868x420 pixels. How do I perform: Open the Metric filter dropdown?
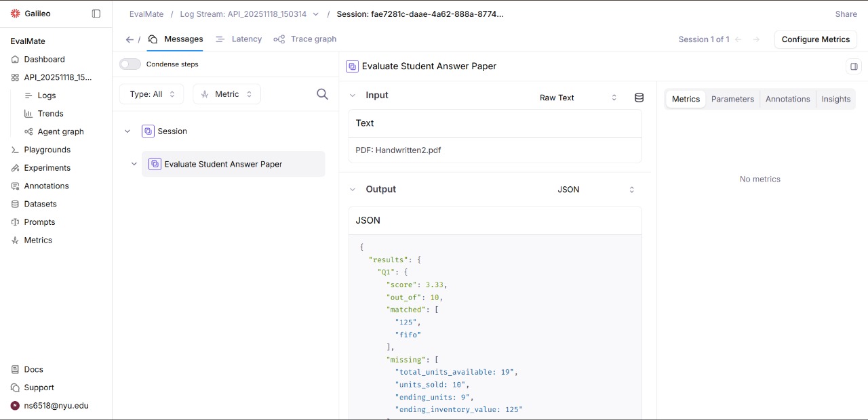[x=226, y=94]
